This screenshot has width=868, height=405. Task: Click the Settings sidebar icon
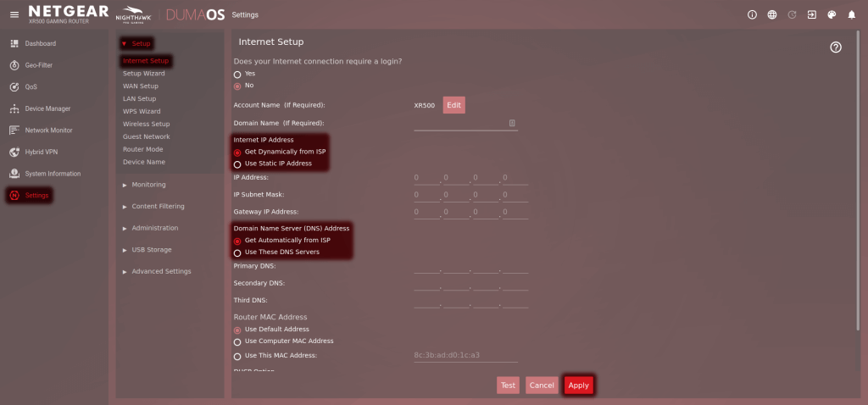[x=15, y=196]
